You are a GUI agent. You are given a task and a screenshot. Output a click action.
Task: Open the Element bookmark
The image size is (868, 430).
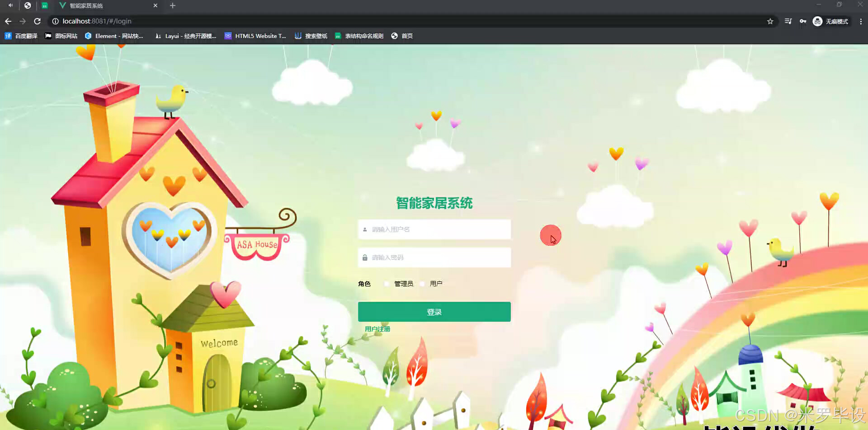(114, 36)
